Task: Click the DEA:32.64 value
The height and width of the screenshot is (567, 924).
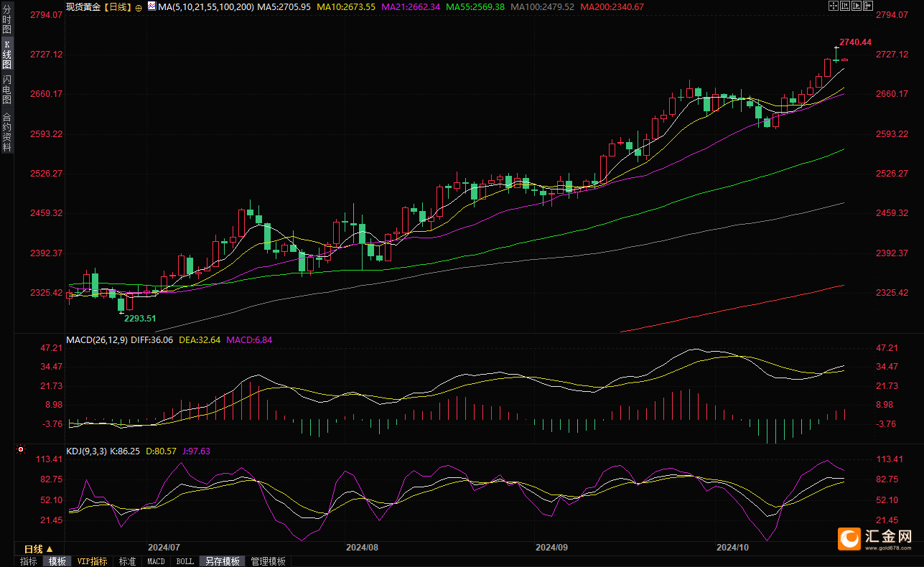Action: point(200,339)
